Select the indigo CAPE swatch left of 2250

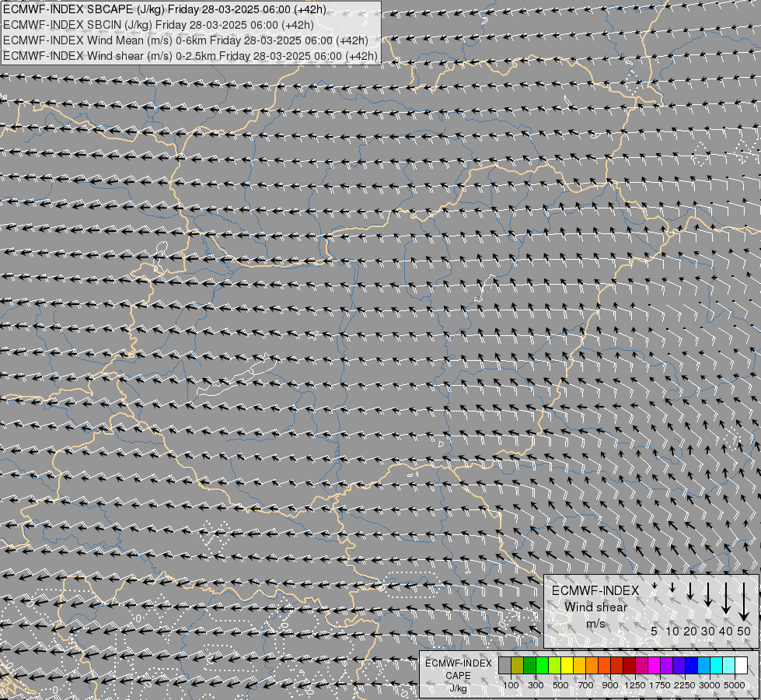tap(679, 666)
